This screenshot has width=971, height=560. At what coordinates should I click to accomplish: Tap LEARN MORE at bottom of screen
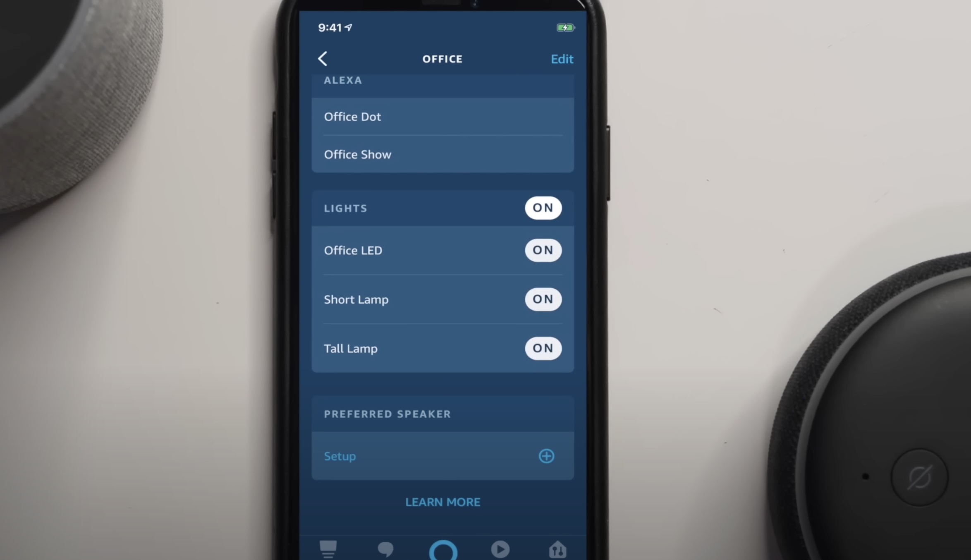442,502
